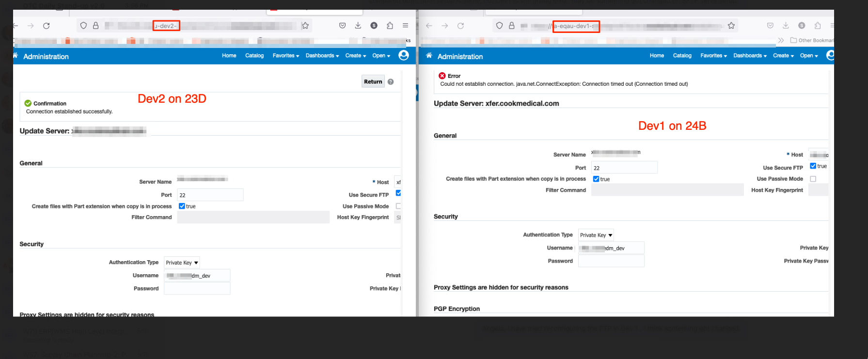This screenshot has width=868, height=359.
Task: Click home icon beside left Administration title
Action: [x=16, y=56]
